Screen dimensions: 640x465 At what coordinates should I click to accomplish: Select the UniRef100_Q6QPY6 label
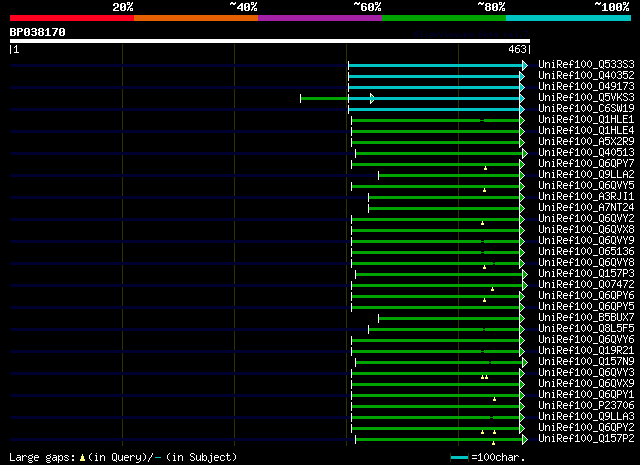coord(586,296)
